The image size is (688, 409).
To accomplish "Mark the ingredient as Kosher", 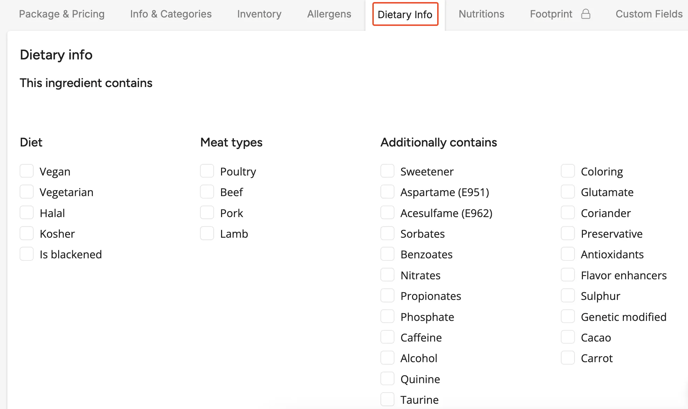I will click(27, 233).
